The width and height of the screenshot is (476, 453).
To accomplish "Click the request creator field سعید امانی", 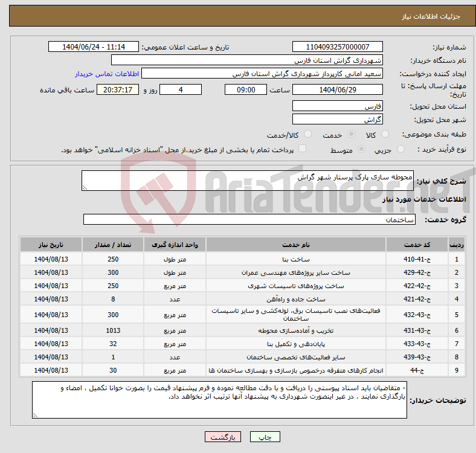I will (x=262, y=74).
